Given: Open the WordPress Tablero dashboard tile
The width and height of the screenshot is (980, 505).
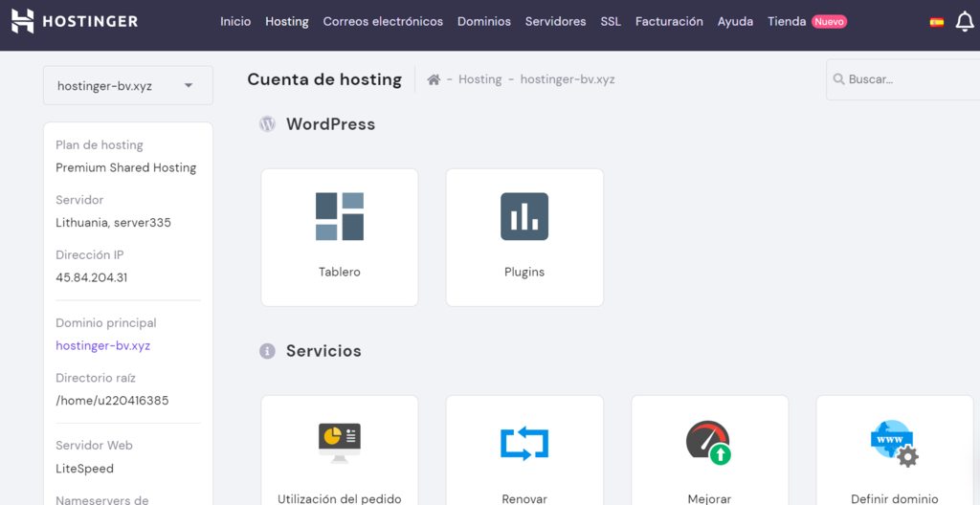Looking at the screenshot, I should tap(340, 237).
